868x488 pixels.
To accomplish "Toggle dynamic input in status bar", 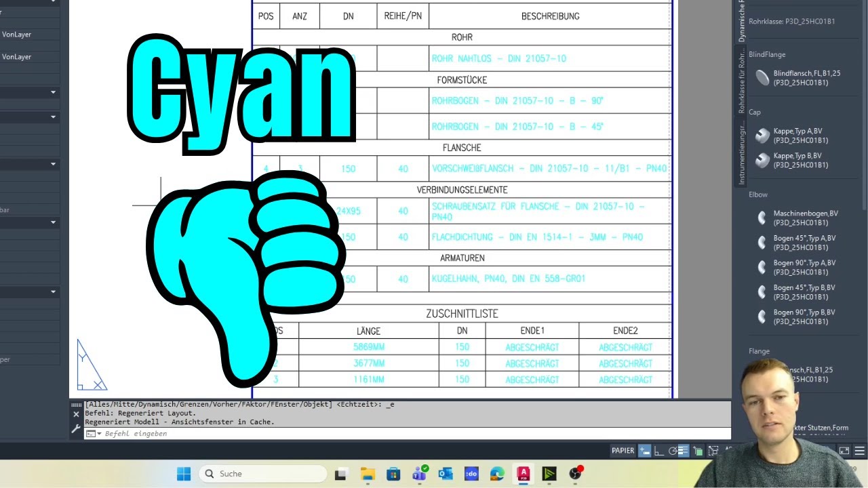I will [645, 451].
